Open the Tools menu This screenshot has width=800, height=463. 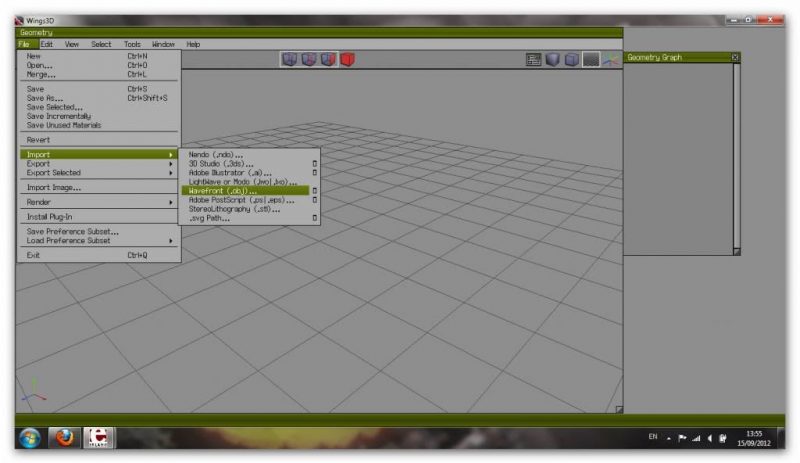point(132,44)
